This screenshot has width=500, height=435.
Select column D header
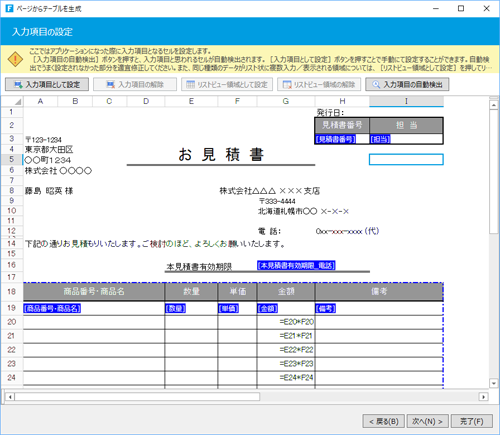tap(146, 101)
